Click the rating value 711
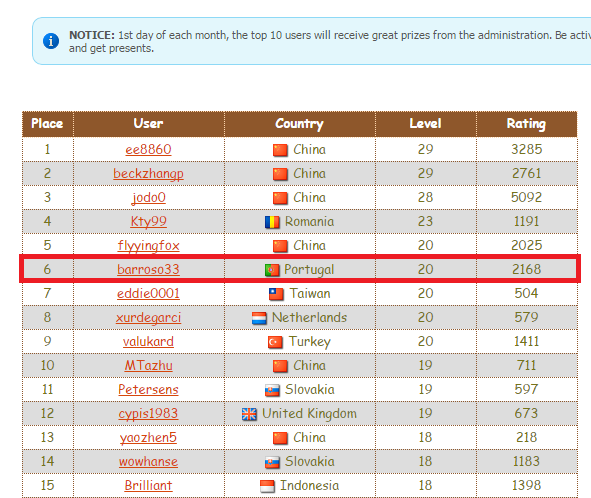This screenshot has height=498, width=591. coord(527,366)
